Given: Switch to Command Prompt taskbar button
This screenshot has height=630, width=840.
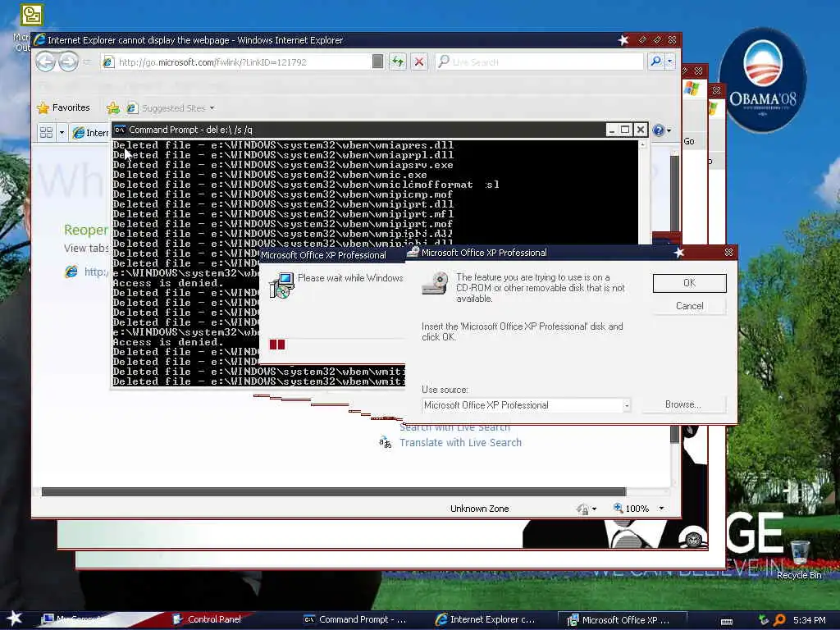Looking at the screenshot, I should tap(355, 619).
